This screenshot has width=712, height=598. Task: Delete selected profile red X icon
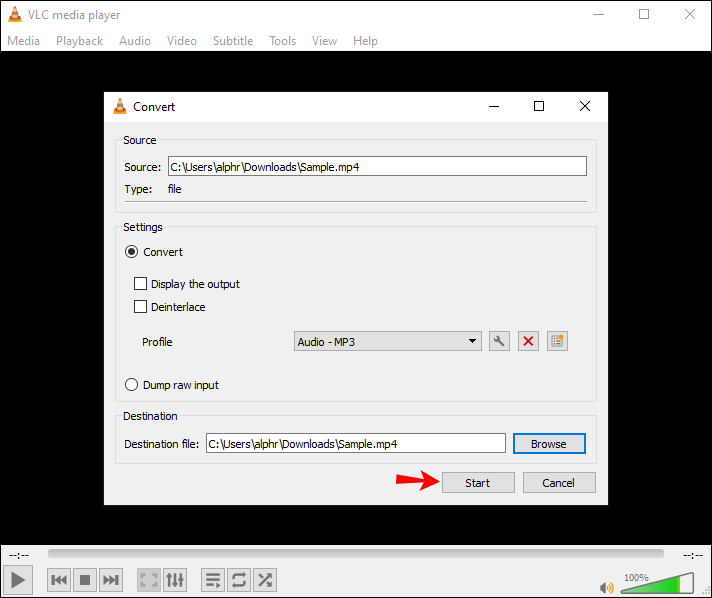pos(528,341)
